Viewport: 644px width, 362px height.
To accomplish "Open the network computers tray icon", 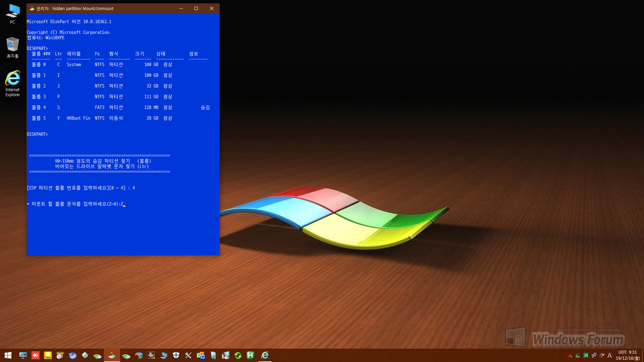I will pyautogui.click(x=594, y=355).
